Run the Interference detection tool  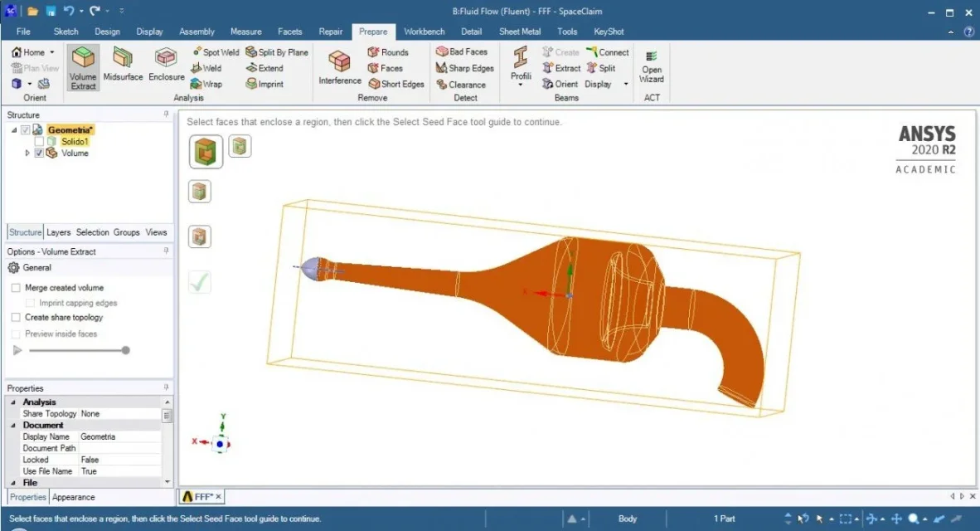tap(340, 66)
